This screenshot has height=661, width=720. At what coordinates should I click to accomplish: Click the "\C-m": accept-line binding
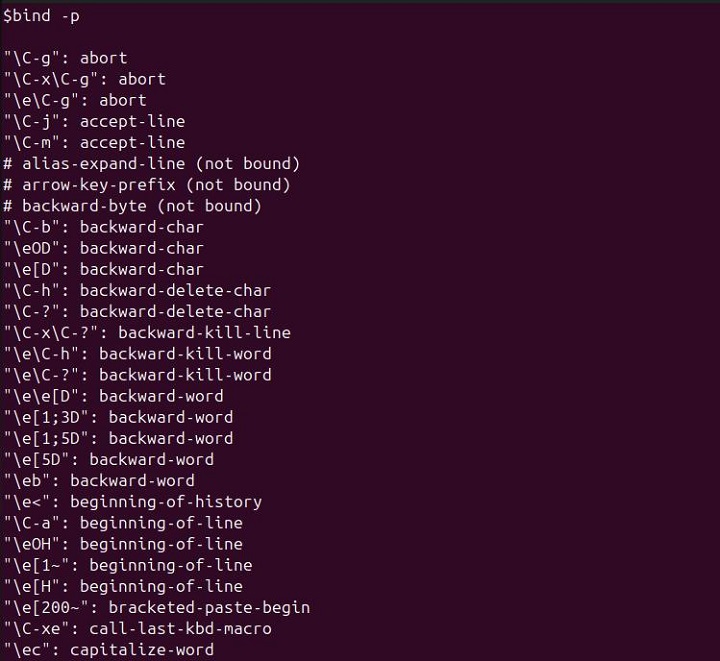pos(94,142)
